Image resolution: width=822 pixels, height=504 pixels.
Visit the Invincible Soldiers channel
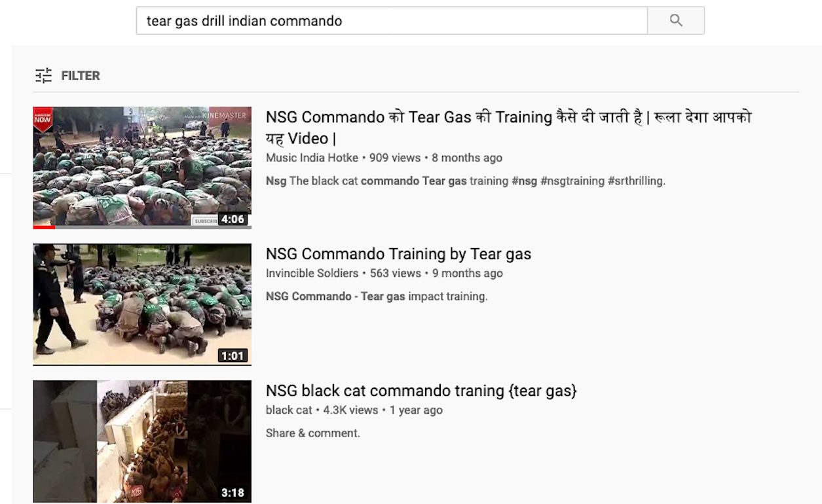coord(312,273)
